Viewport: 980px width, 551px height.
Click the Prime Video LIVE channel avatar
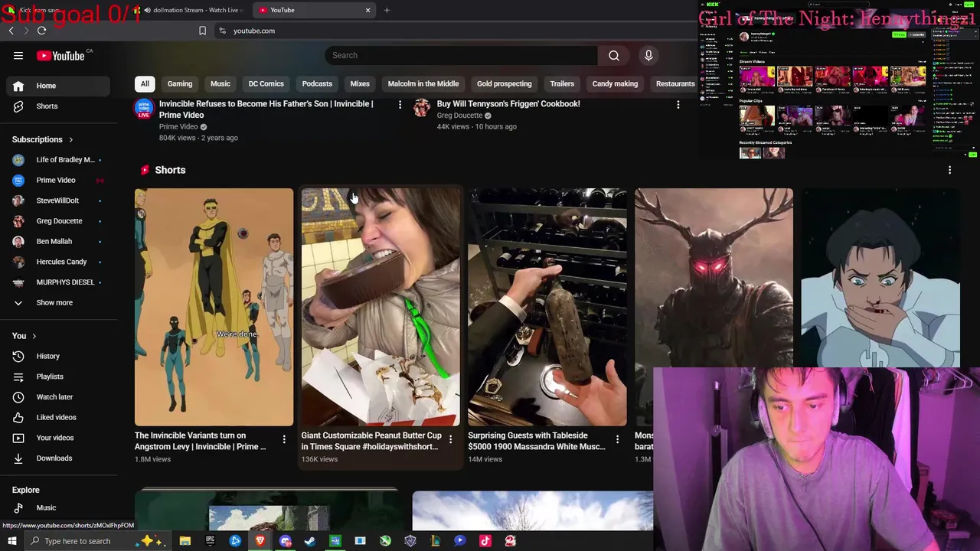(144, 108)
